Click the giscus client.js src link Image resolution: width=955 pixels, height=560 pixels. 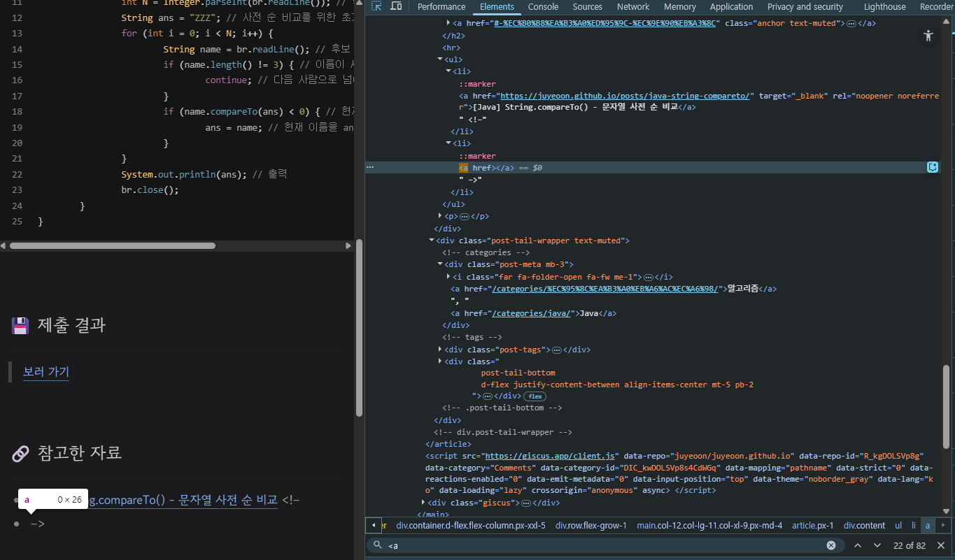point(549,455)
